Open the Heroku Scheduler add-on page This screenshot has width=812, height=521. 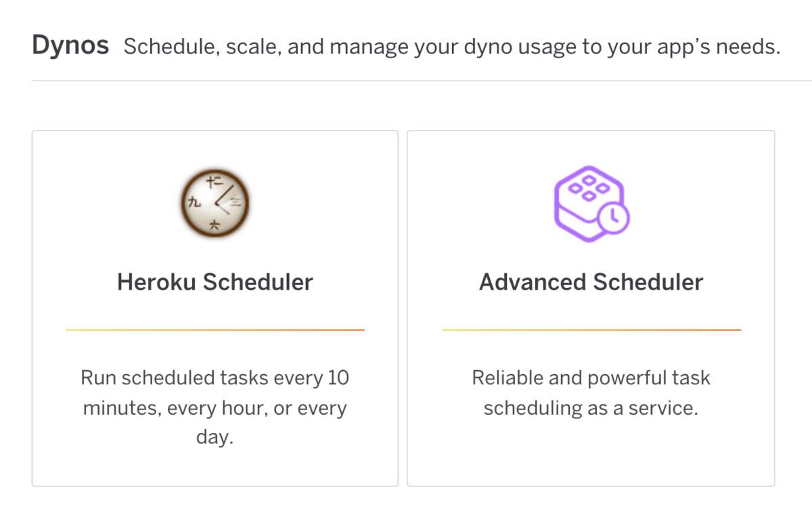[x=215, y=308]
